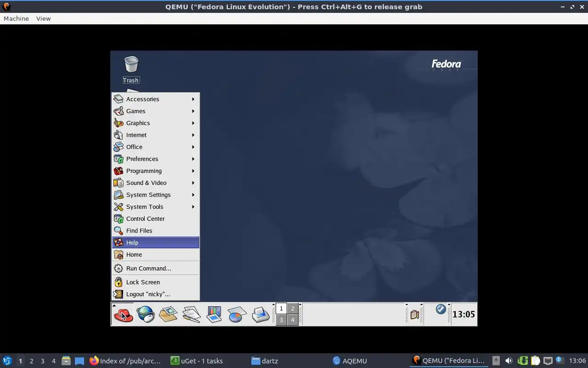This screenshot has width=588, height=368.
Task: Click the Home folder menu icon
Action: pos(119,254)
